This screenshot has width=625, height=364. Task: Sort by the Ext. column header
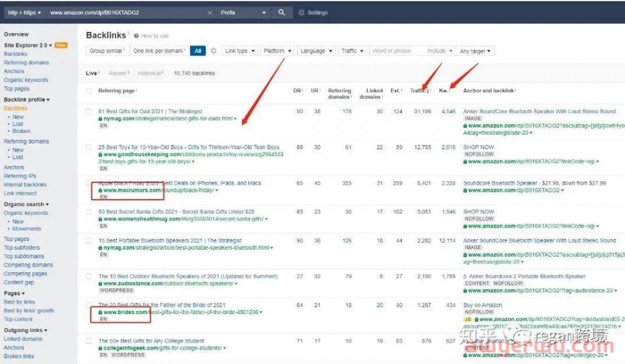coord(396,91)
